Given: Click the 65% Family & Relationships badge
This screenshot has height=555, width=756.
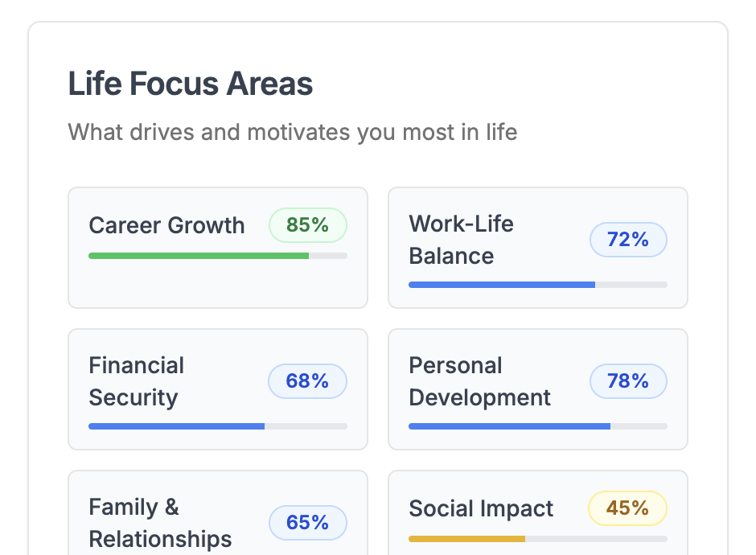Looking at the screenshot, I should click(307, 523).
